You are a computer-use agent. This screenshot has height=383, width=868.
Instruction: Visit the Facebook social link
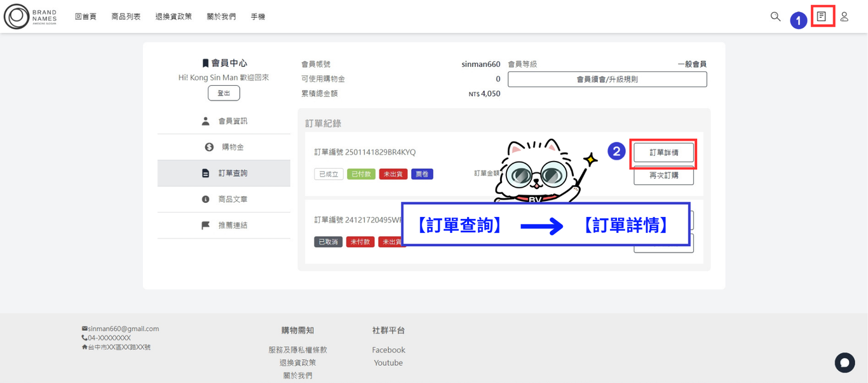(388, 350)
